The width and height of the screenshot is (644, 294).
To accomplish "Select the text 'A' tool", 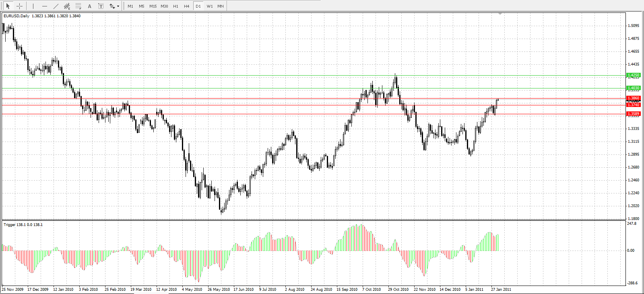I will click(90, 6).
